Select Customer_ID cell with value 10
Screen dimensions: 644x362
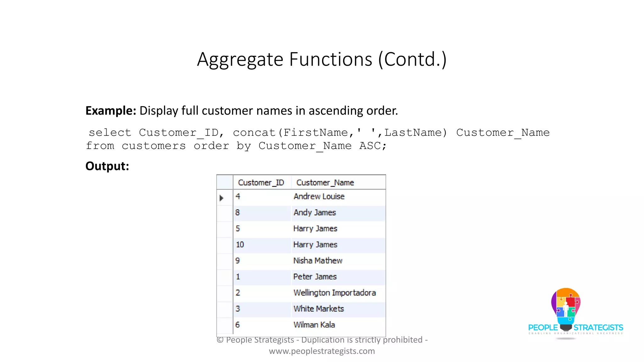click(262, 245)
